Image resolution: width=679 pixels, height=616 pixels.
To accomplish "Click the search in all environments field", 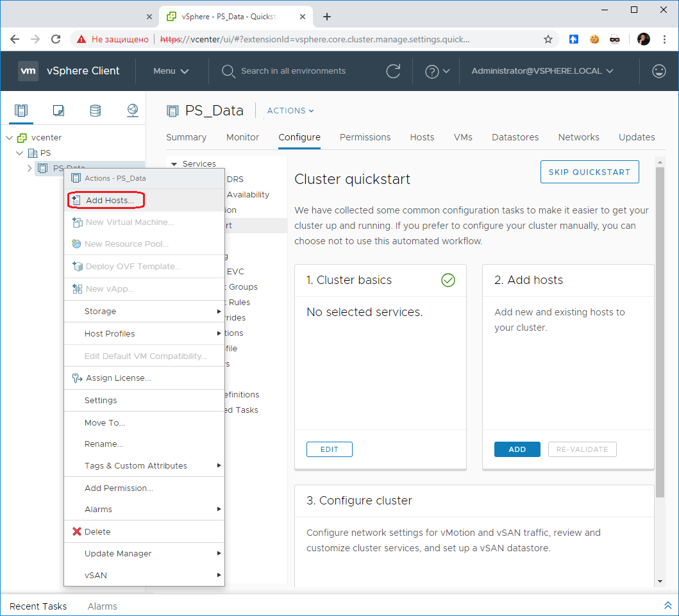I will (293, 71).
